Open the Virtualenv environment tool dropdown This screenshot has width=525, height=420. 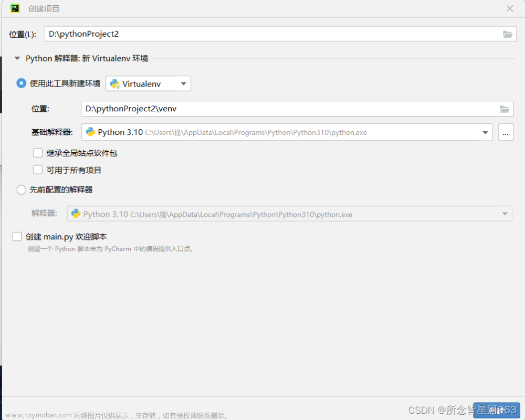(149, 83)
